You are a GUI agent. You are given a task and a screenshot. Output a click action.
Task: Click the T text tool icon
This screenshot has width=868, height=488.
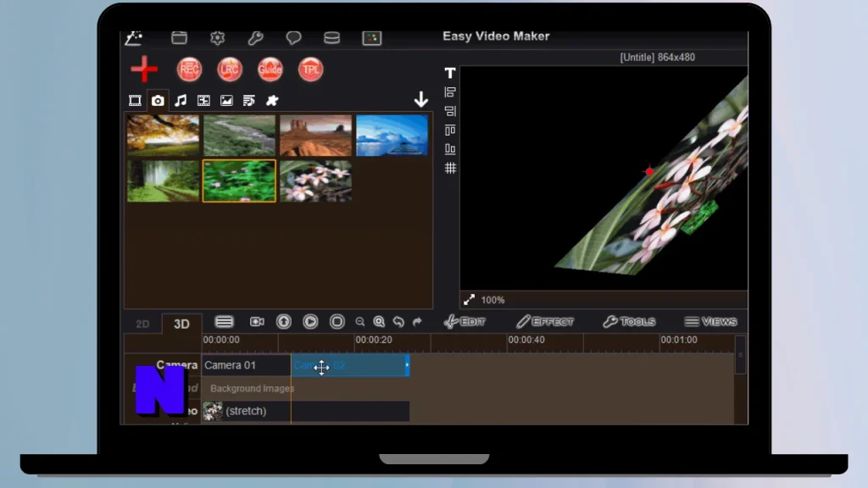coord(450,73)
